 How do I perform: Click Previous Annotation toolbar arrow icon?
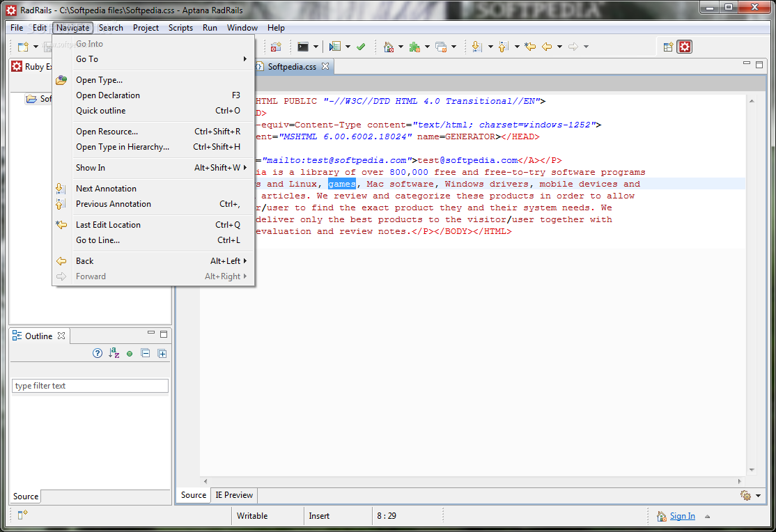tap(504, 47)
